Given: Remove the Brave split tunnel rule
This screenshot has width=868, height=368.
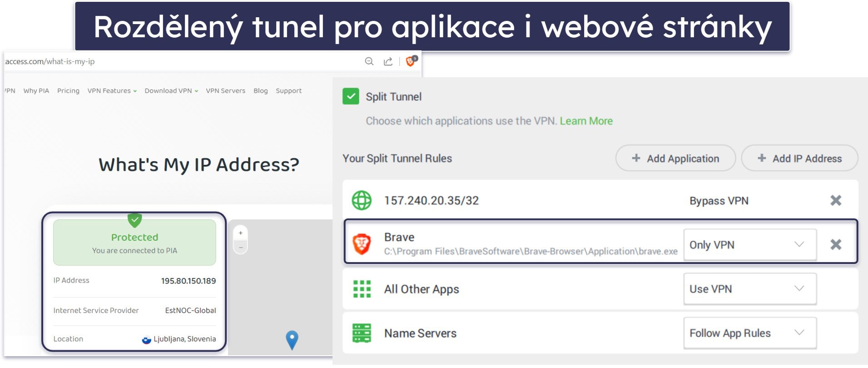Looking at the screenshot, I should (x=836, y=244).
